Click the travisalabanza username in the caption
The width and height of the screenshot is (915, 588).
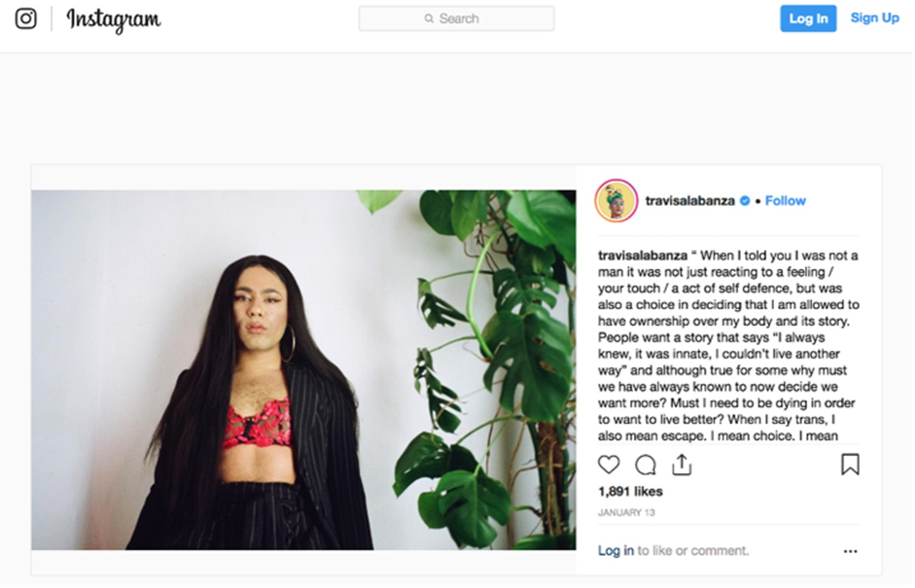[643, 256]
